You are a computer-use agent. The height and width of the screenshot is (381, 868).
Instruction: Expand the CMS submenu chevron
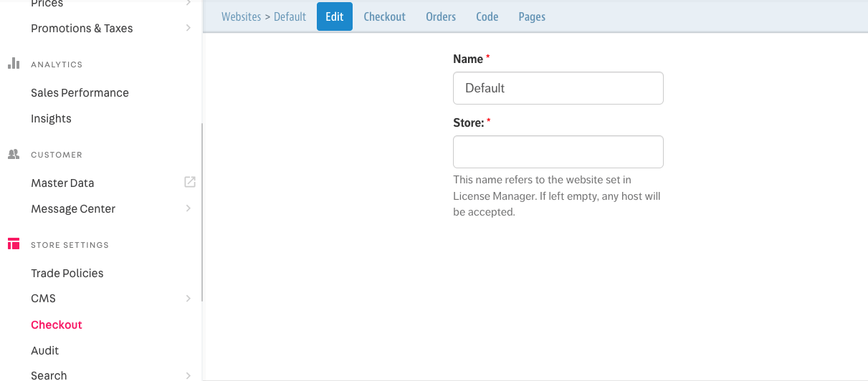pos(189,298)
